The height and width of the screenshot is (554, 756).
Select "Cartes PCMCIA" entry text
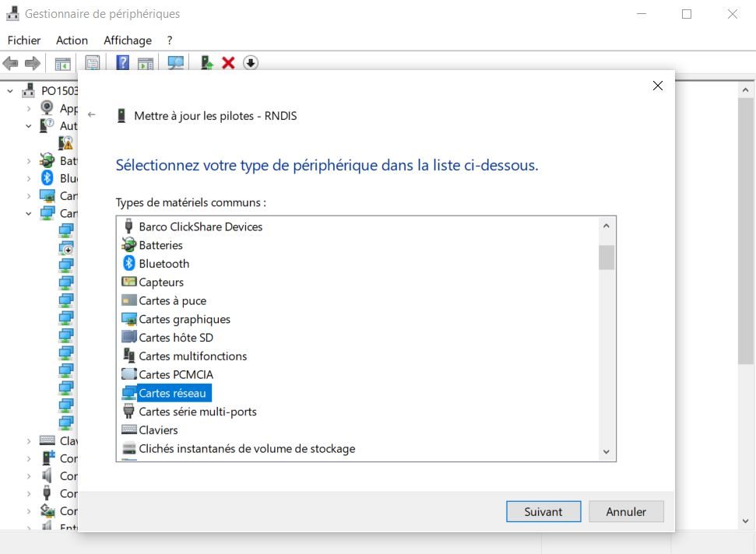tap(176, 374)
